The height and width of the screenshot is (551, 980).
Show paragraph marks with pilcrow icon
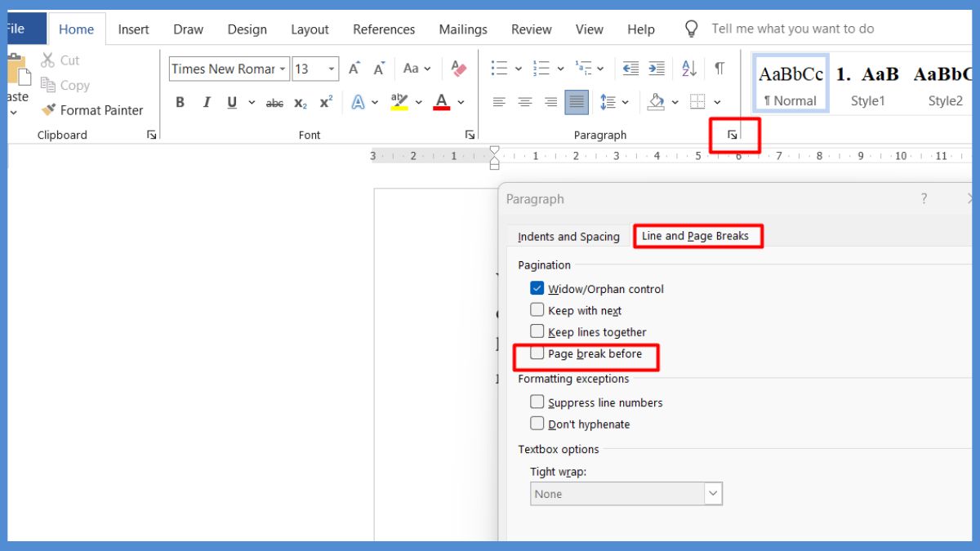(719, 69)
